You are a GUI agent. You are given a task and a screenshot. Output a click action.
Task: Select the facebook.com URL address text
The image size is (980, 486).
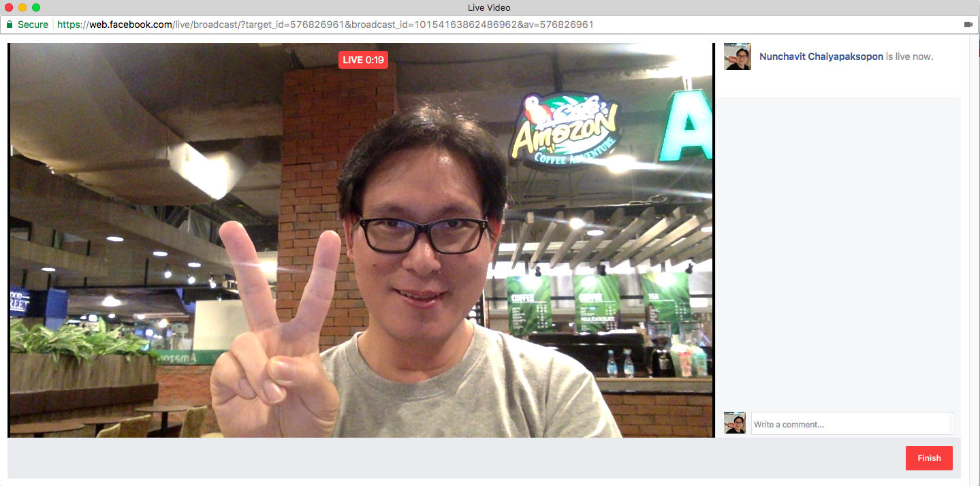325,25
